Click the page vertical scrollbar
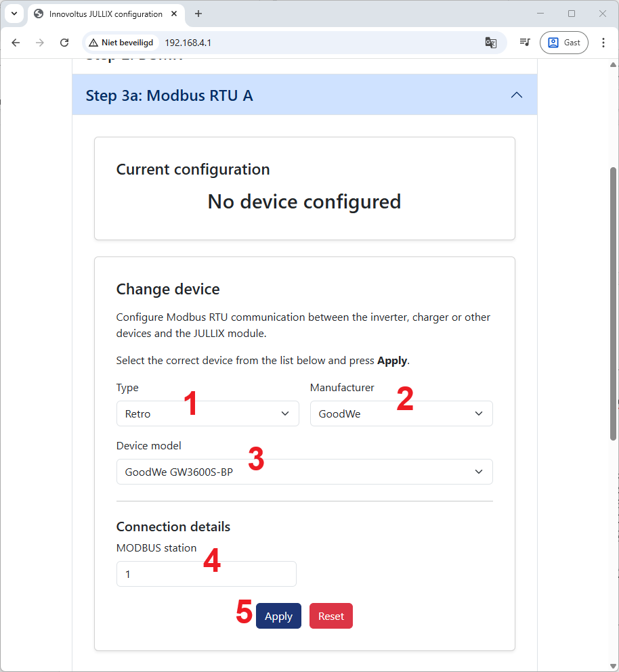The image size is (619, 672). (614, 305)
